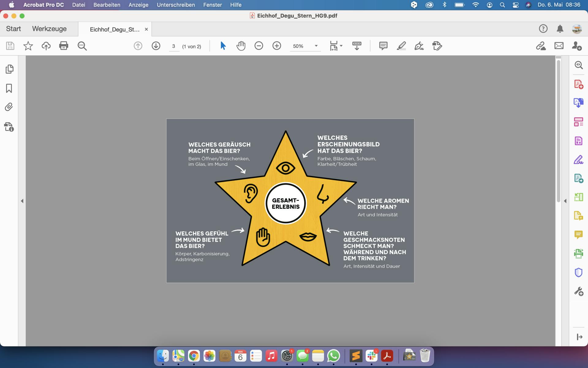Open the 50% zoom level dropdown
The image size is (588, 368).
[316, 46]
